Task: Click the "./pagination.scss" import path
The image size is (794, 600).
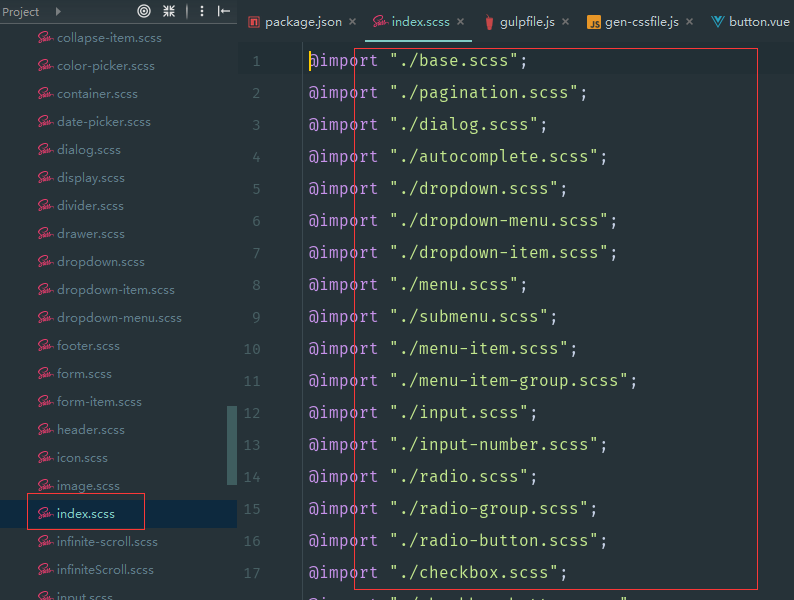Action: click(484, 93)
